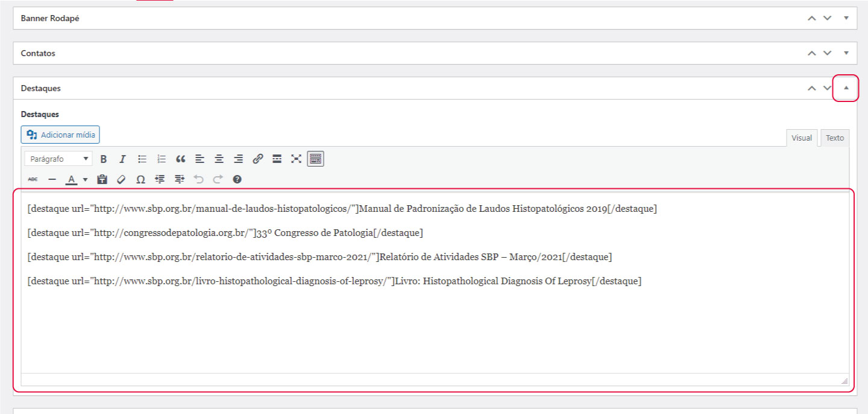Center align the text
This screenshot has height=414, width=868.
point(219,159)
